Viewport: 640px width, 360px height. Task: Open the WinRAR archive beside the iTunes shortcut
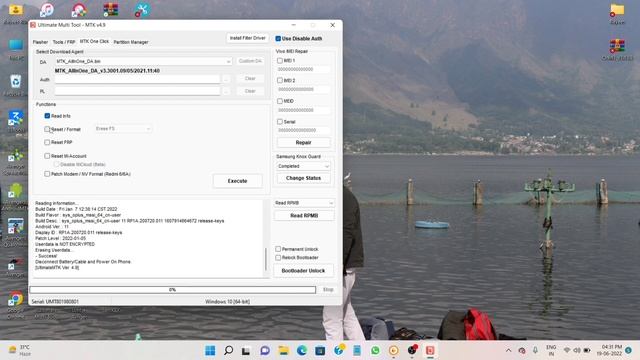coord(111,10)
